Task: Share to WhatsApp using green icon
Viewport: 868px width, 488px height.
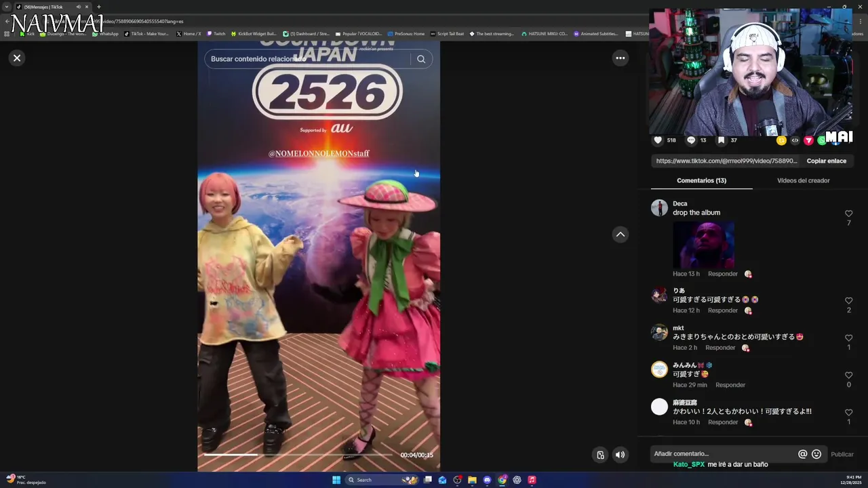Action: pos(822,140)
